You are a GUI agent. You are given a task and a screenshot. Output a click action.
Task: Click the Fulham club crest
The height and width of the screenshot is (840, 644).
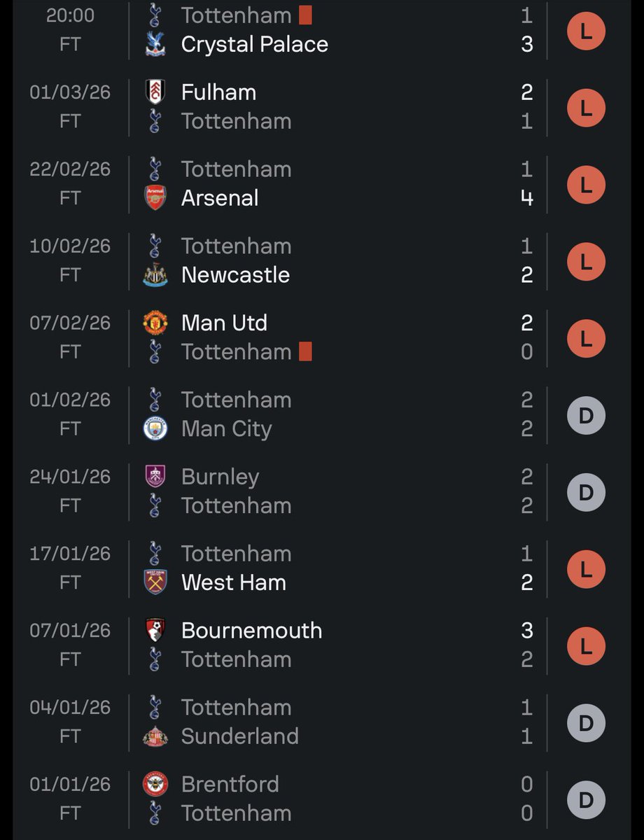[x=155, y=92]
